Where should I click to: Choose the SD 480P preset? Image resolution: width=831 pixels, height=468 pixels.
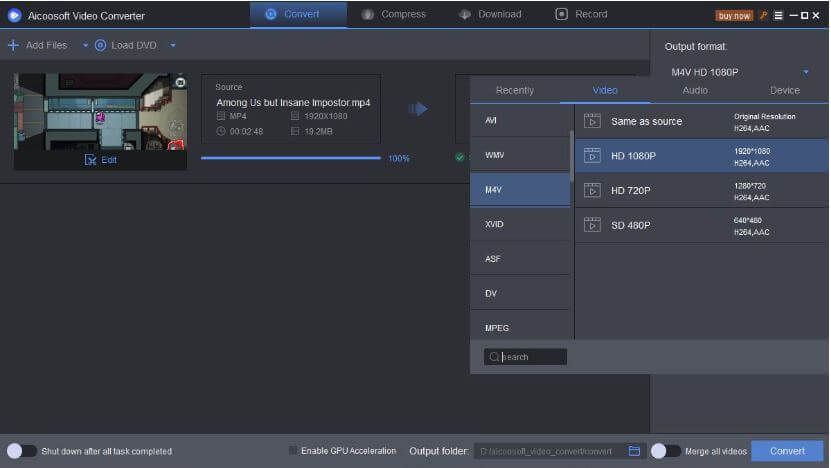pyautogui.click(x=701, y=225)
